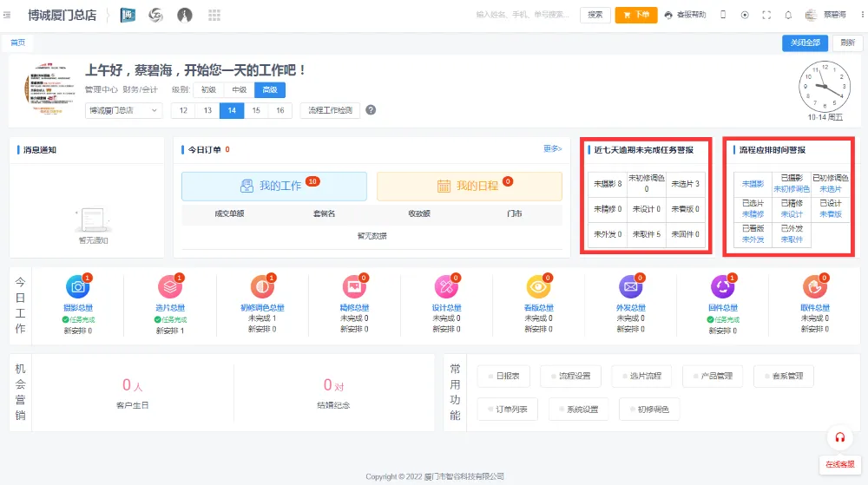Screen dimensions: 868x485
Task: Enter fullscreen using the top bar icon
Action: coord(766,15)
